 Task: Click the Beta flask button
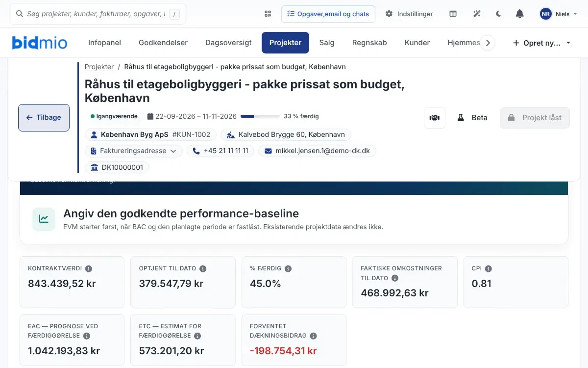[x=472, y=118]
